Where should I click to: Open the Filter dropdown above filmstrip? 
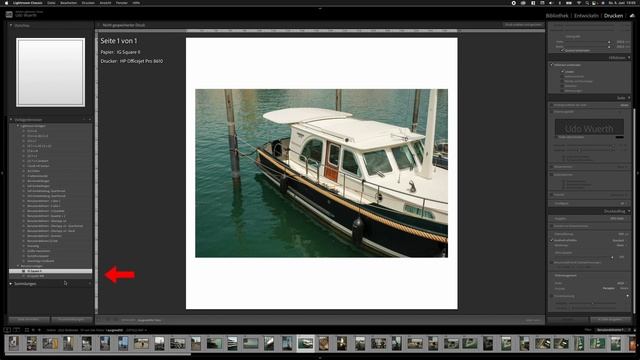611,330
